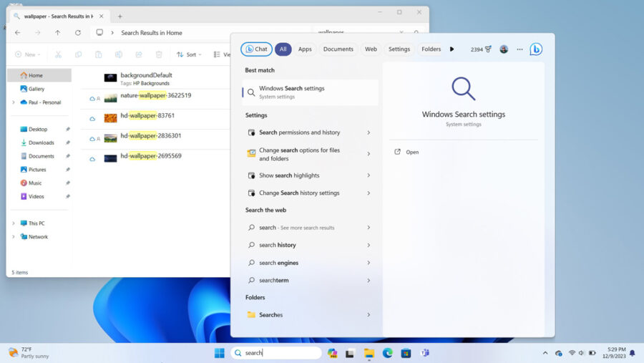The image size is (644, 363).
Task: Open the Copilot icon on the taskbar
Action: 332,353
